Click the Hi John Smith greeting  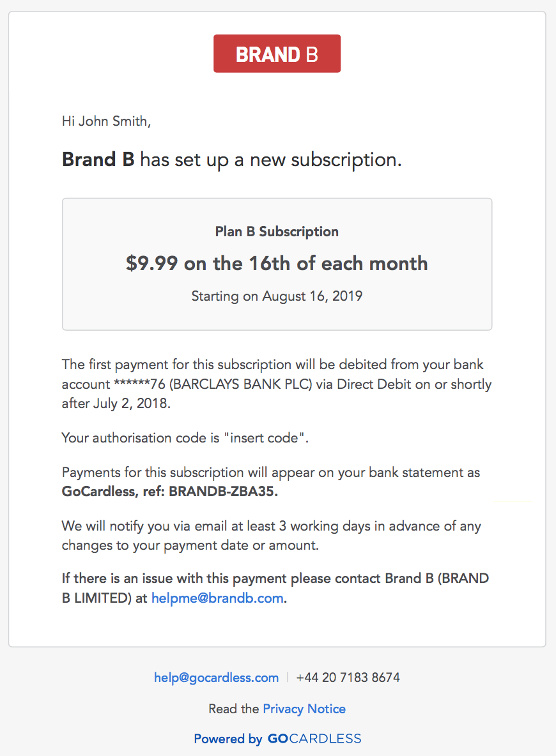coord(106,121)
